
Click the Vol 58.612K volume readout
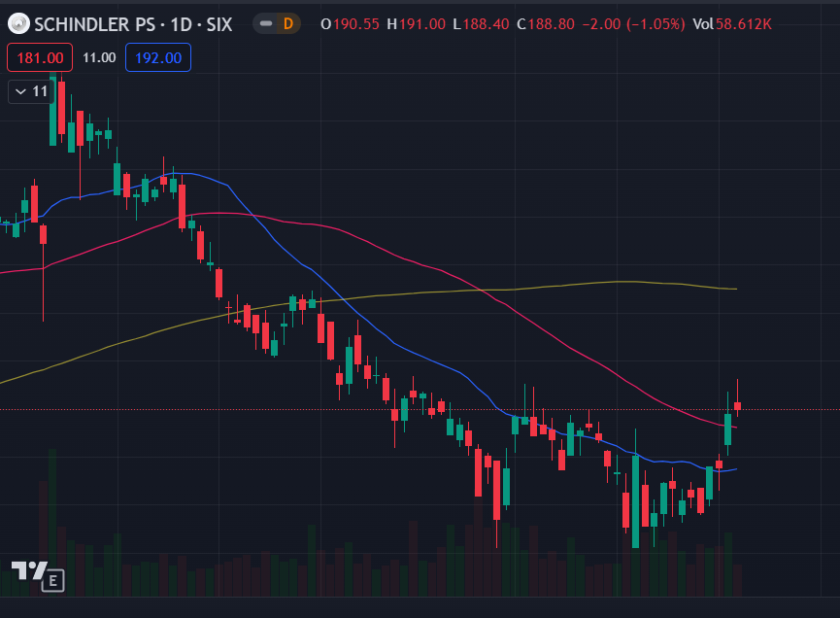[x=732, y=24]
